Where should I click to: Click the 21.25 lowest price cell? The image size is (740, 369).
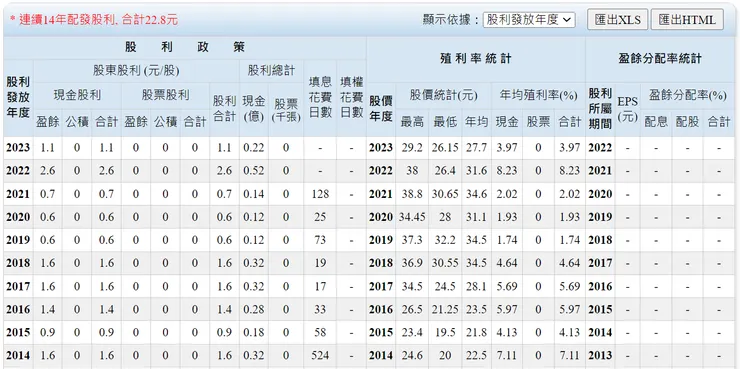coord(445,309)
